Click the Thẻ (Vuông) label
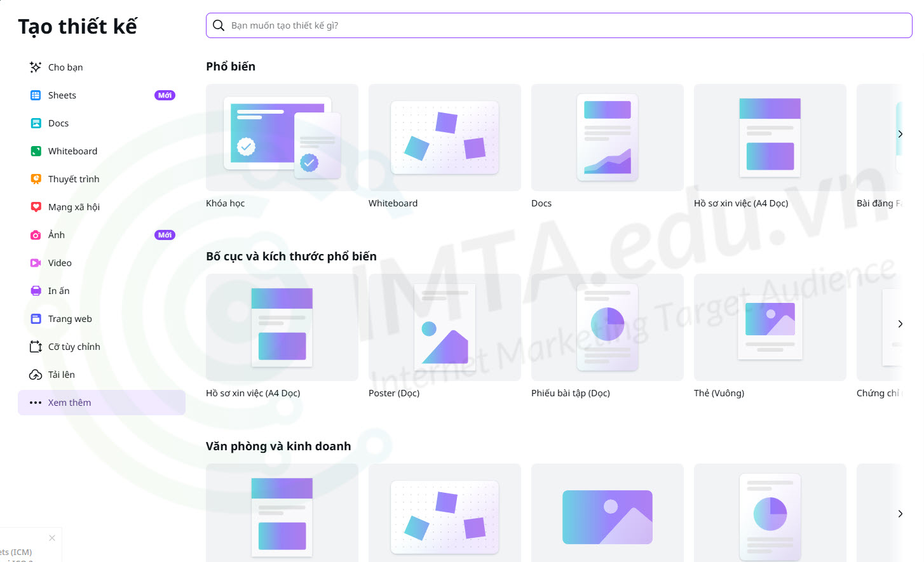The height and width of the screenshot is (562, 924). coord(719,393)
